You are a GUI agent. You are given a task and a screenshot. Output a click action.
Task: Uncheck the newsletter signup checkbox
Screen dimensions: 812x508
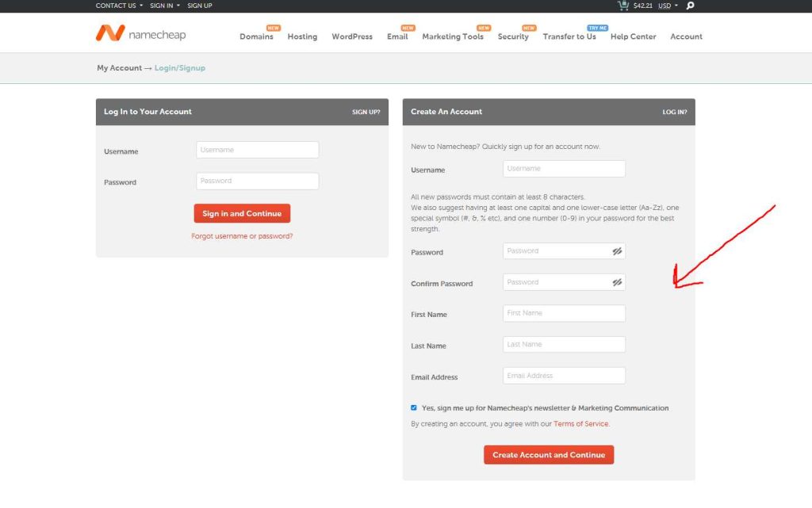pyautogui.click(x=414, y=408)
